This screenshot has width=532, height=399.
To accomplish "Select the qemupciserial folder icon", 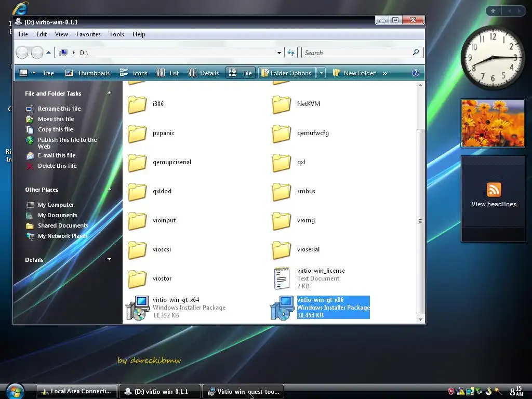I will point(137,163).
